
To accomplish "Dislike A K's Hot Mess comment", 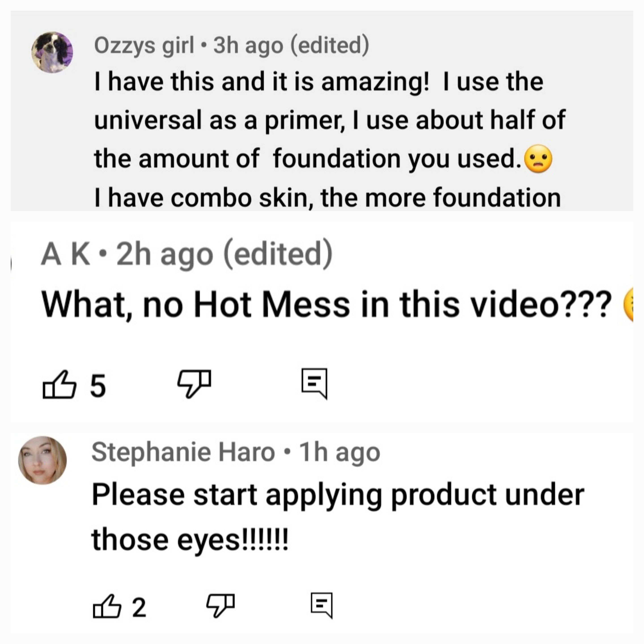I will pyautogui.click(x=194, y=384).
